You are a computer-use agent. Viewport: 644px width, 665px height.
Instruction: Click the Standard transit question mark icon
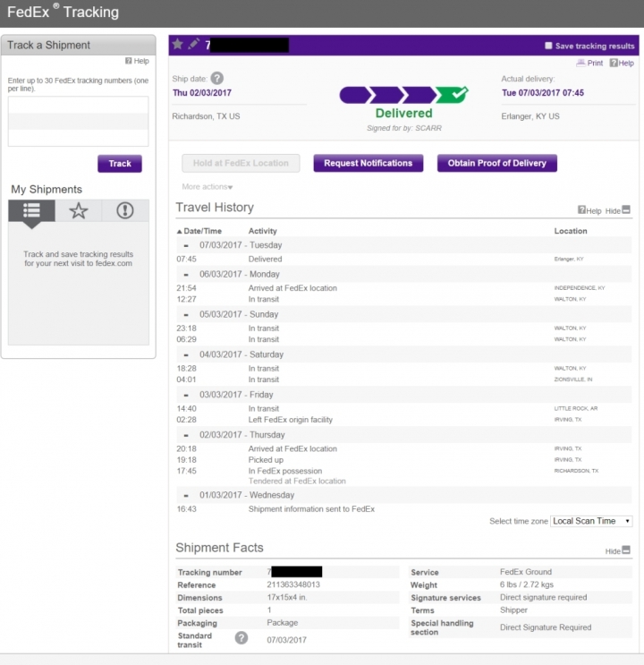pyautogui.click(x=241, y=638)
